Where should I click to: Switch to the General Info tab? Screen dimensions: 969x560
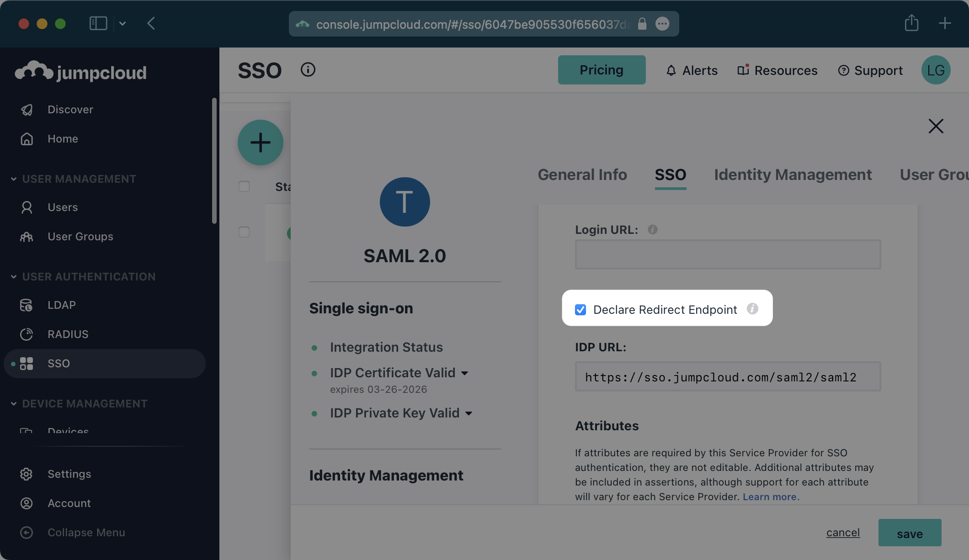coord(581,174)
